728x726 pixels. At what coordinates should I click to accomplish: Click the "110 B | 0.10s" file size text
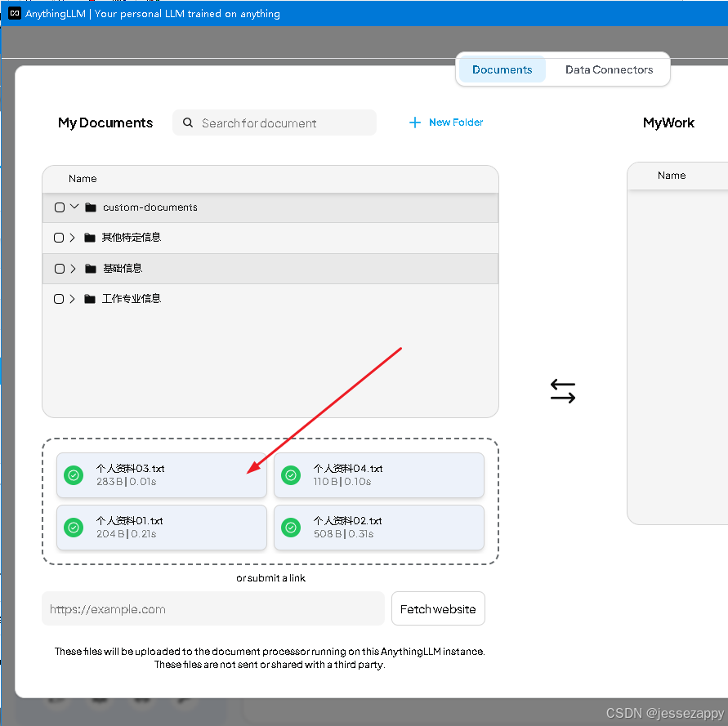(x=342, y=482)
